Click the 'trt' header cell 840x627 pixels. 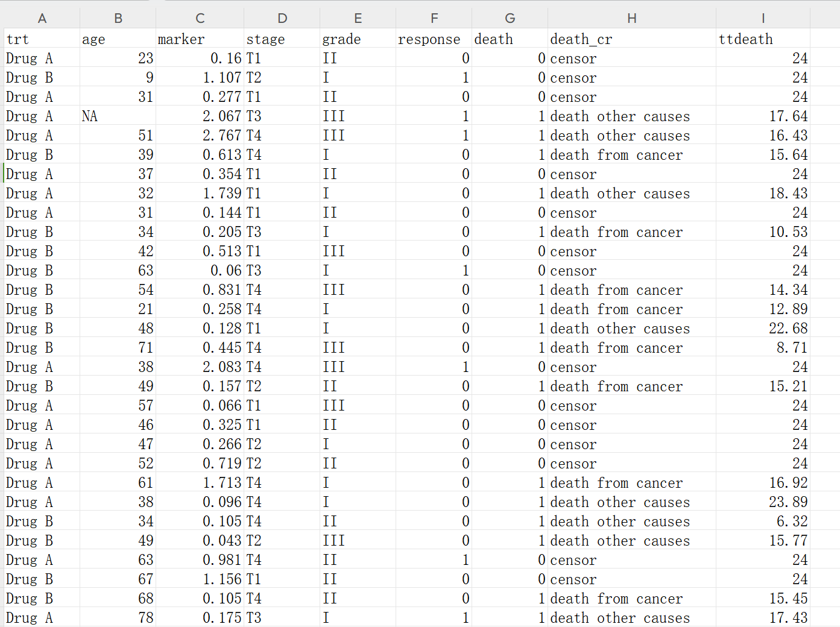(42, 39)
